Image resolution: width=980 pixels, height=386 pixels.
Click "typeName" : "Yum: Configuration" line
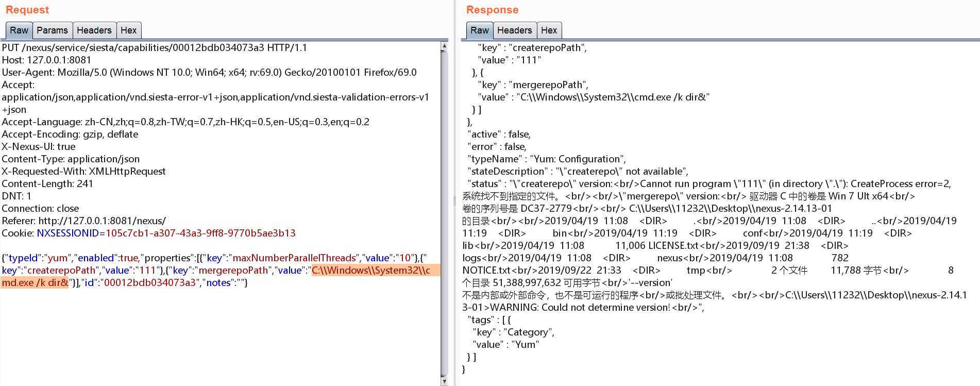coord(547,159)
